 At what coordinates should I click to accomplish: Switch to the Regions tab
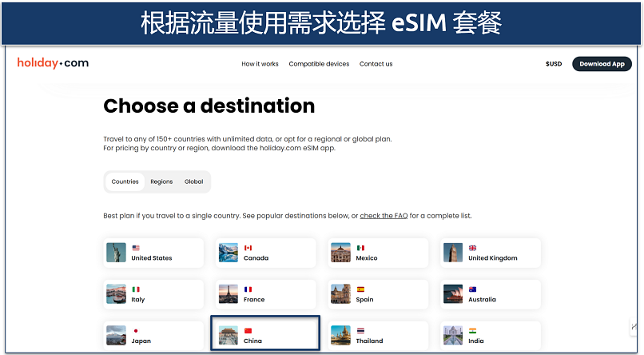click(161, 181)
